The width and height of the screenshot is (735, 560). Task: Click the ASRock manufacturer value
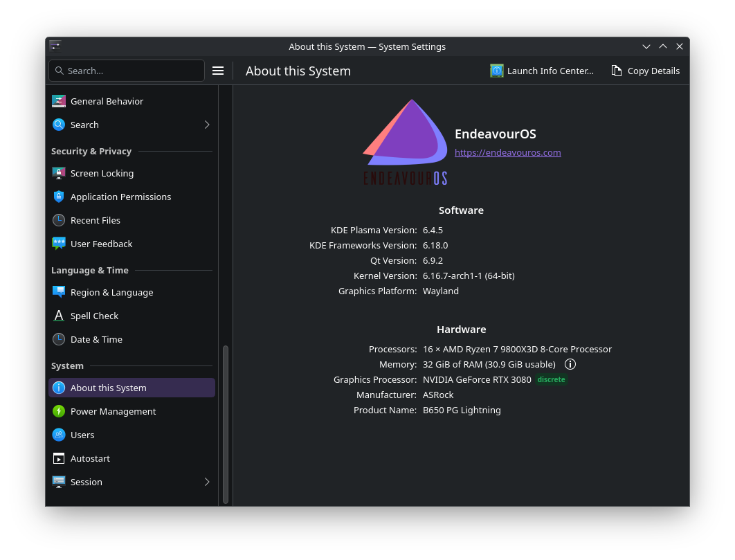tap(438, 395)
